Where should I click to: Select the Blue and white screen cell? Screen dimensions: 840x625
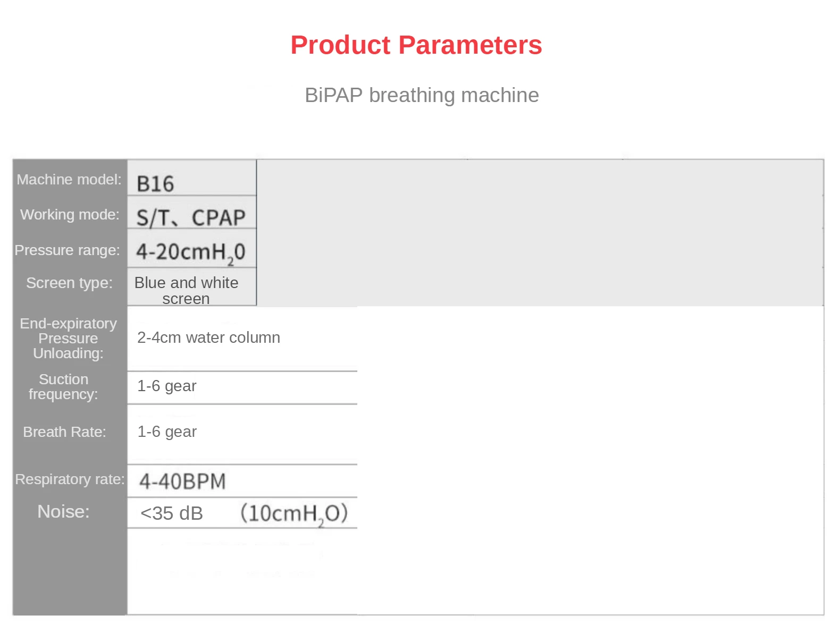[x=192, y=287]
